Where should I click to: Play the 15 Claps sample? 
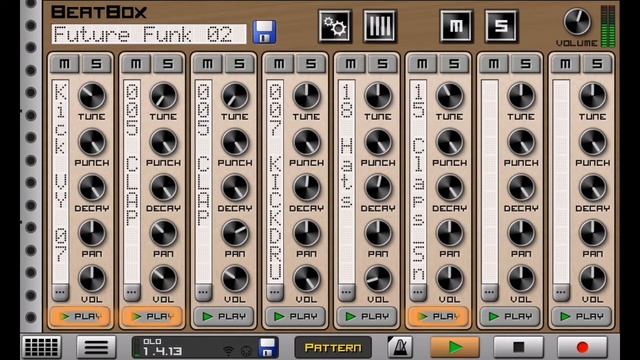tap(438, 316)
